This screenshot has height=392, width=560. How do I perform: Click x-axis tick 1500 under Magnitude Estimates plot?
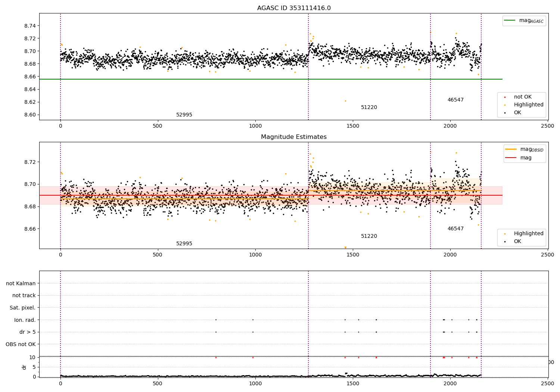click(353, 255)
